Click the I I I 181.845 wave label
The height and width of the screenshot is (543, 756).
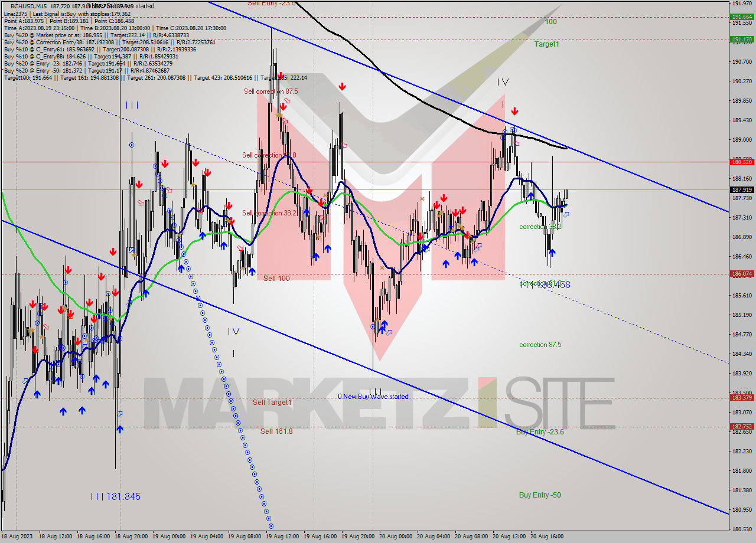pos(116,497)
